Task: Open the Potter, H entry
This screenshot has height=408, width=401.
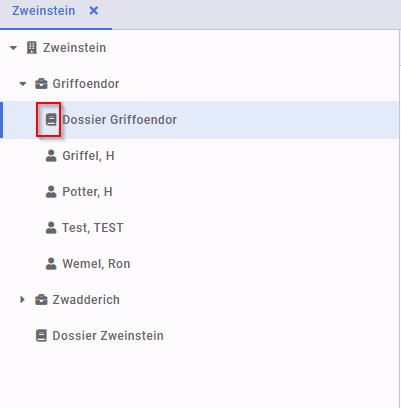Action: coord(87,192)
